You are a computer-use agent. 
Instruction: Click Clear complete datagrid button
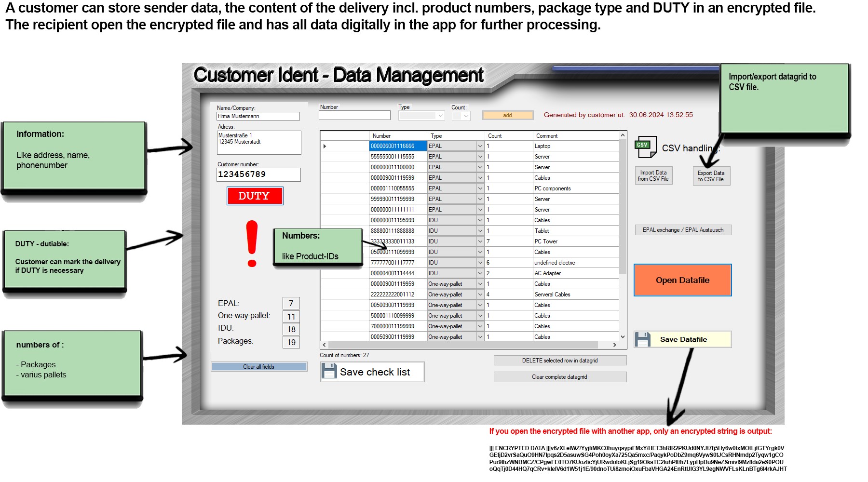pyautogui.click(x=559, y=377)
